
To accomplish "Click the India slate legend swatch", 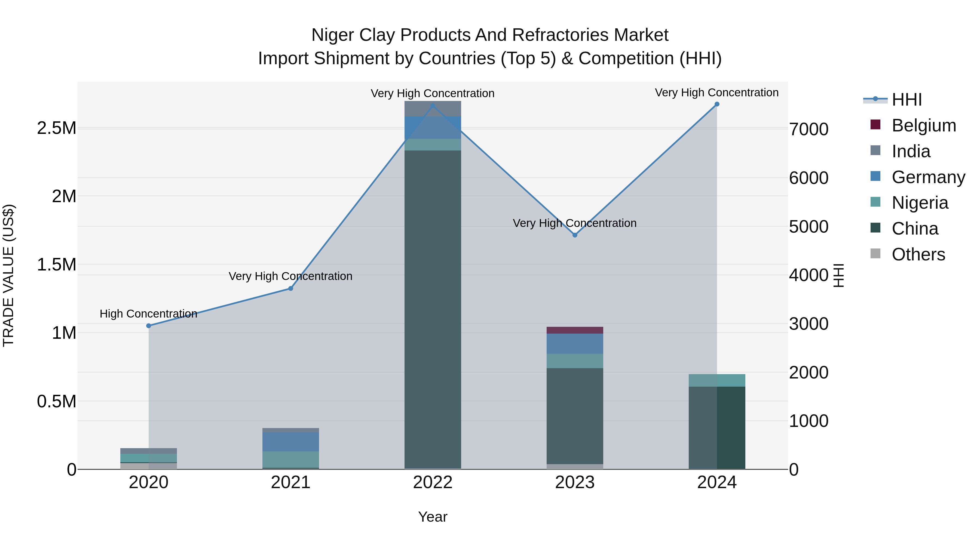I will tap(875, 150).
